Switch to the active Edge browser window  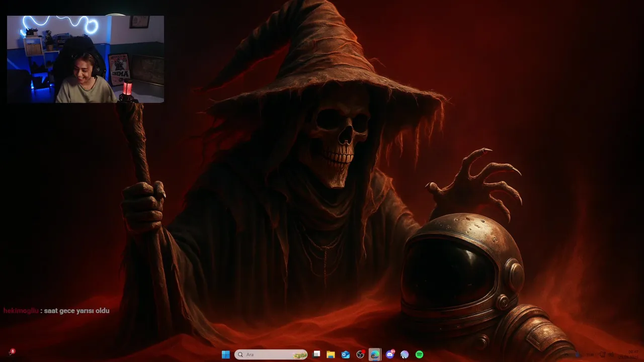coord(375,354)
